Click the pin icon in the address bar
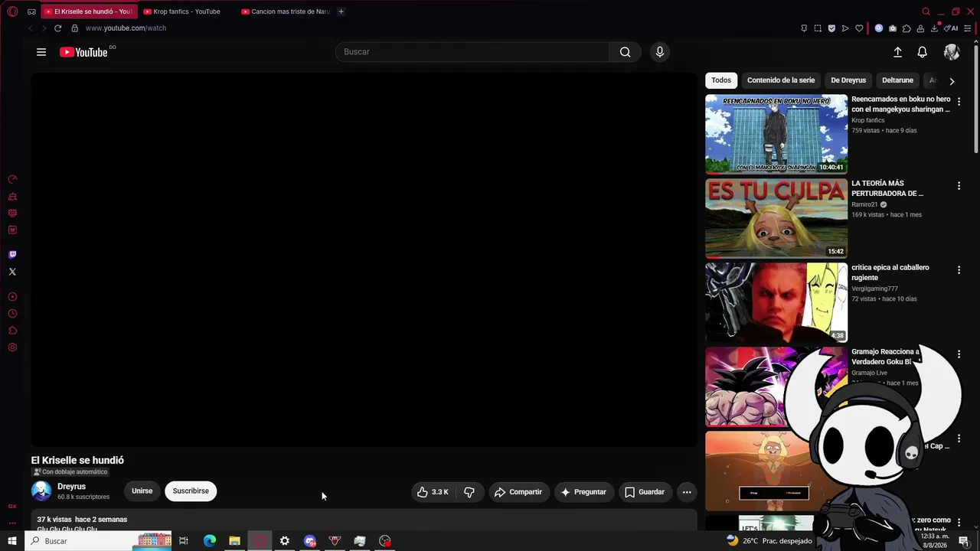 pos(804,28)
